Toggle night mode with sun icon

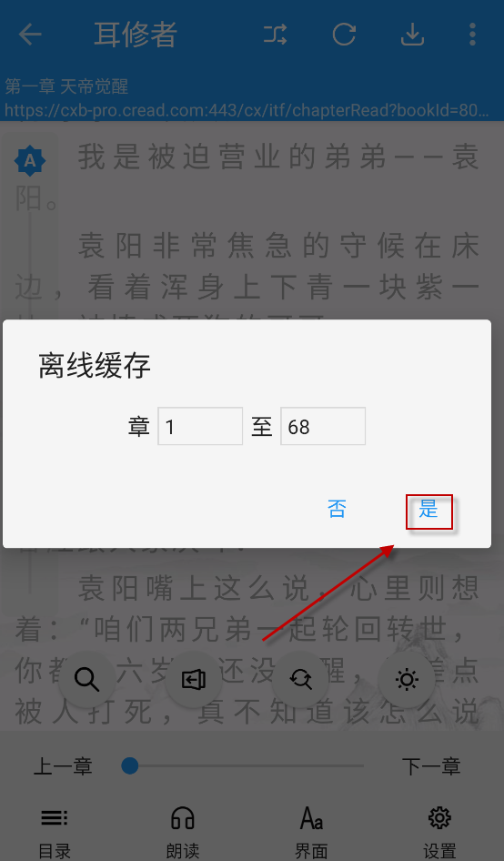point(407,680)
